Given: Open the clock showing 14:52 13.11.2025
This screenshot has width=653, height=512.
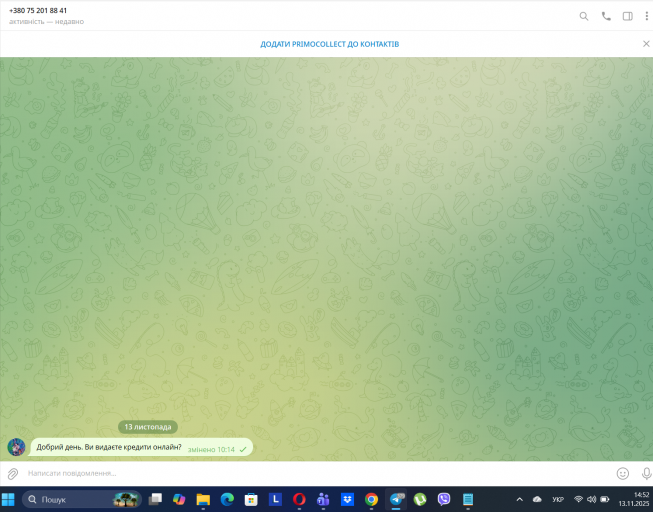Looking at the screenshot, I should [633, 499].
